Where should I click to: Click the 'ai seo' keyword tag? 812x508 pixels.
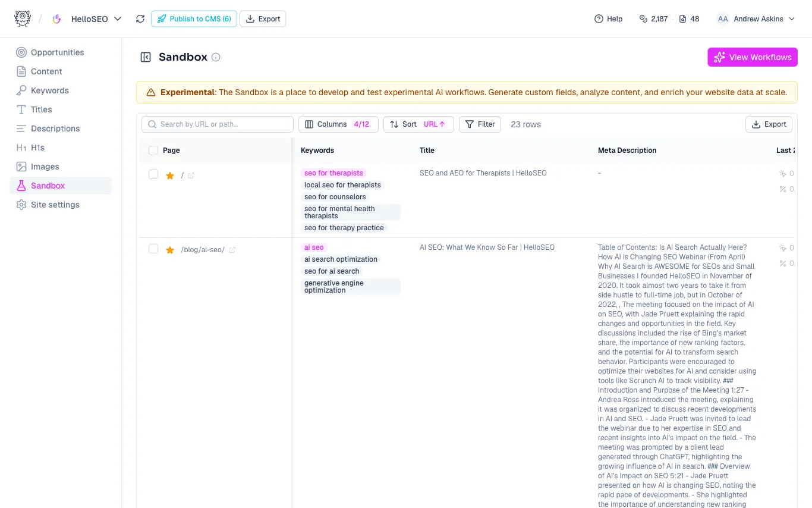pos(314,247)
